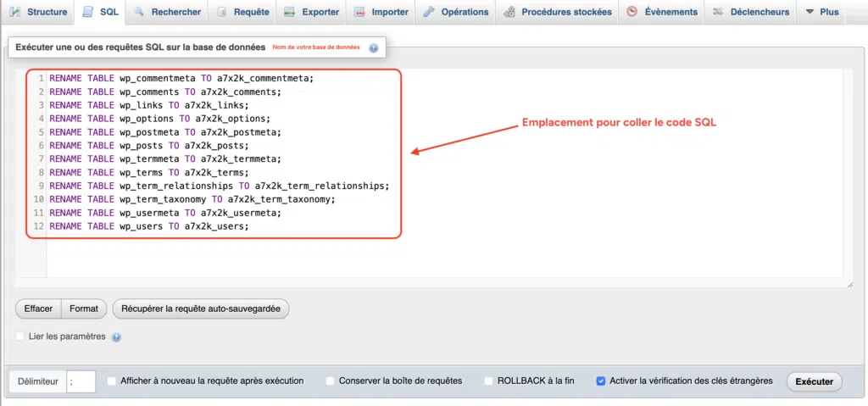This screenshot has height=406, width=868.
Task: Click the line renaming wp_users
Action: pyautogui.click(x=149, y=226)
